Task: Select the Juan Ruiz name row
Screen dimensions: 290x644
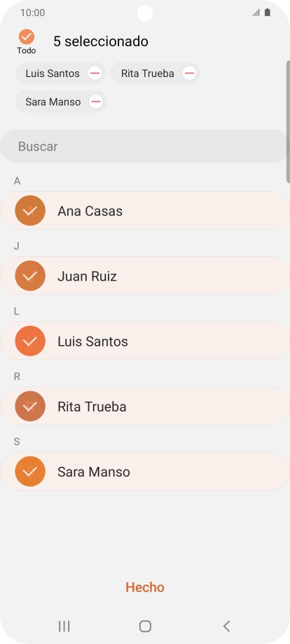Action: click(145, 276)
